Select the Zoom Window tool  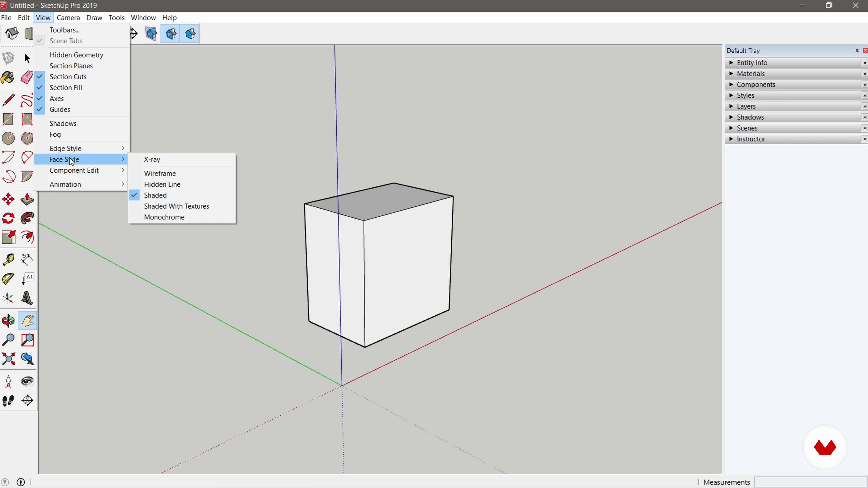27,340
